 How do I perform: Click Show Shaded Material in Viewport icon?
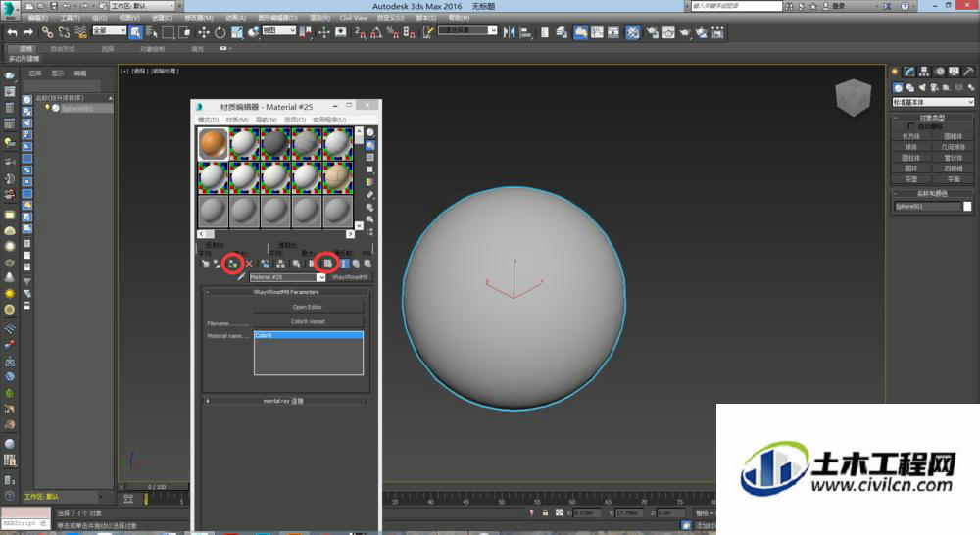tap(327, 264)
